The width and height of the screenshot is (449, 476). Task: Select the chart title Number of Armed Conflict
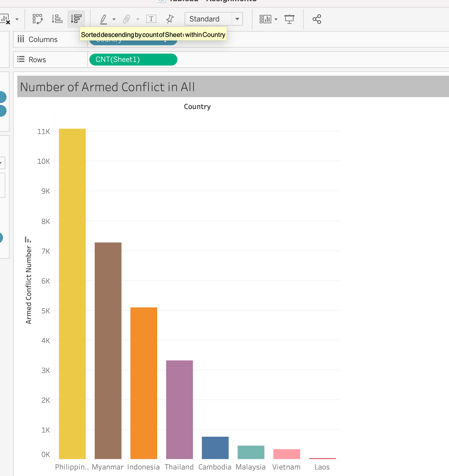pos(107,87)
